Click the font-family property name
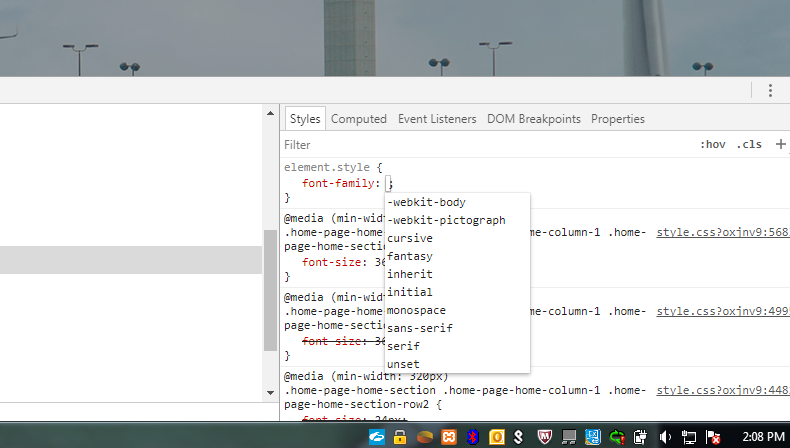Screen dimensions: 790x448 [338, 183]
